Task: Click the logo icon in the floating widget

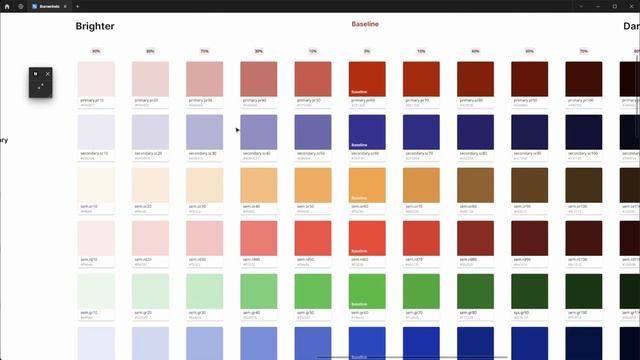Action: pyautogui.click(x=36, y=74)
